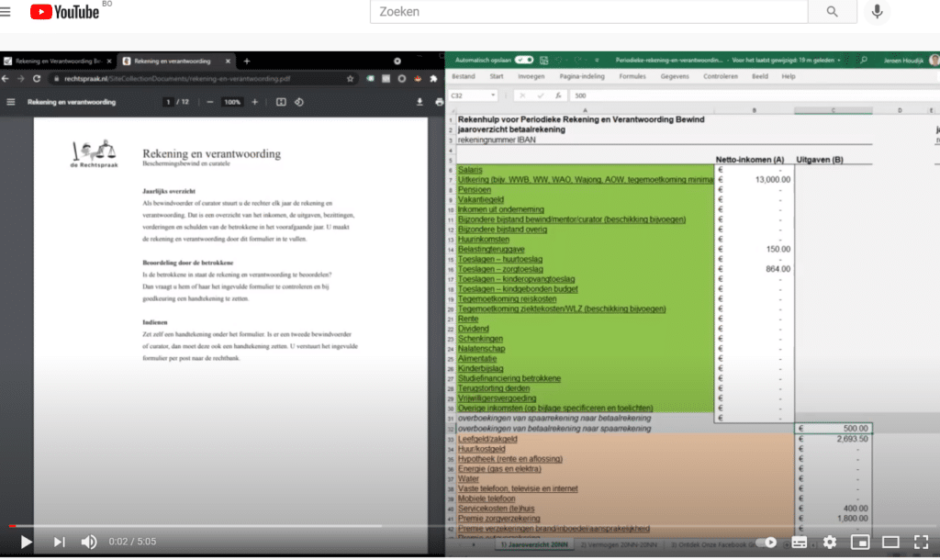Open the miniplayer
The width and height of the screenshot is (940, 560).
pyautogui.click(x=860, y=542)
